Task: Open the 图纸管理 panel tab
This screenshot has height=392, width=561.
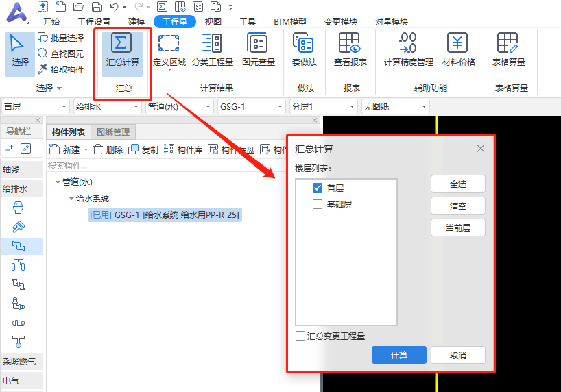Action: (x=113, y=132)
